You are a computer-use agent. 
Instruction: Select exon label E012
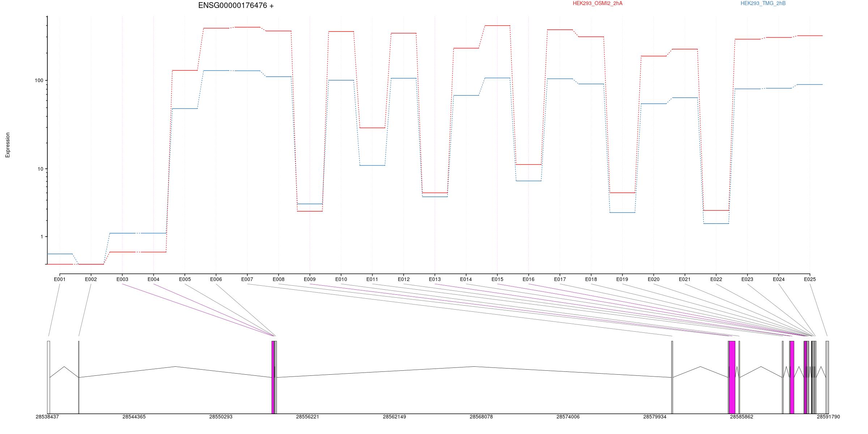(x=404, y=279)
